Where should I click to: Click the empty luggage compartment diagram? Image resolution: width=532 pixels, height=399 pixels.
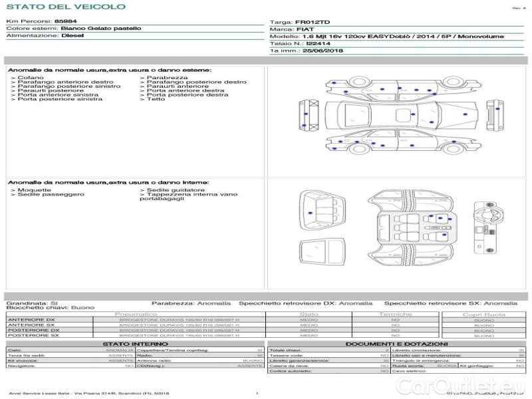click(x=324, y=250)
